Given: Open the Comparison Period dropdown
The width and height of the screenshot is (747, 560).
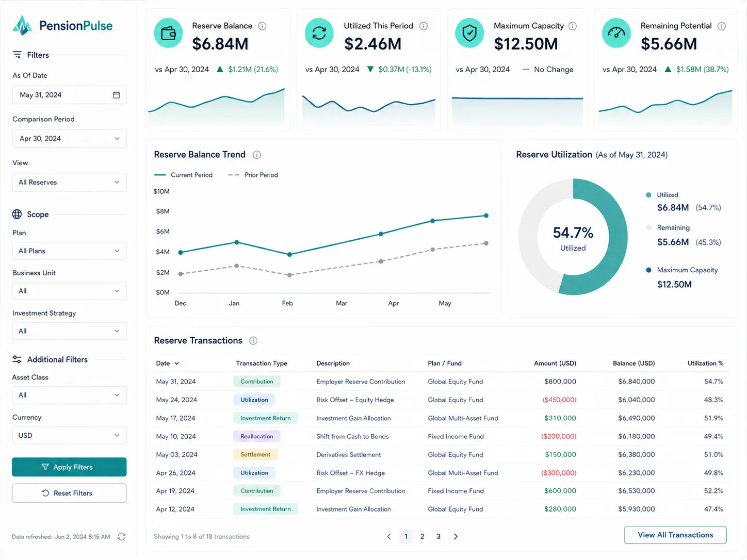Looking at the screenshot, I should pos(69,139).
